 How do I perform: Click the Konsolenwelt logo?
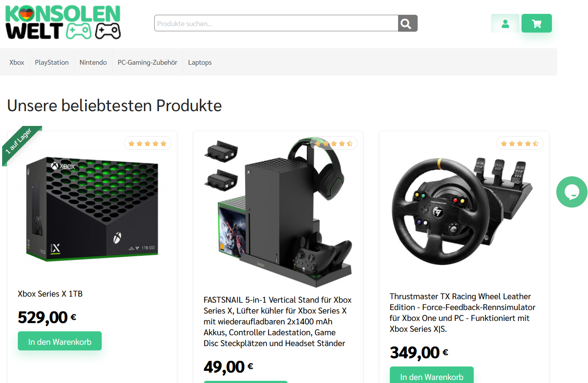point(63,23)
